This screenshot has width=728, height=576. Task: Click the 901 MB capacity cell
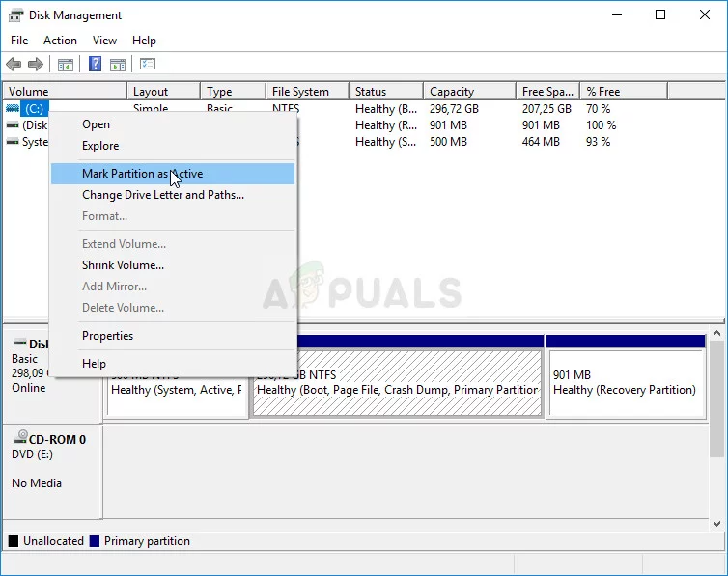tap(448, 125)
